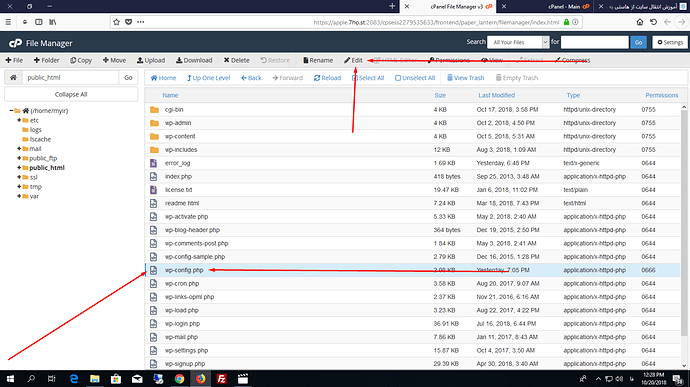Open File Manager Settings
The height and width of the screenshot is (387, 690).
click(x=670, y=42)
